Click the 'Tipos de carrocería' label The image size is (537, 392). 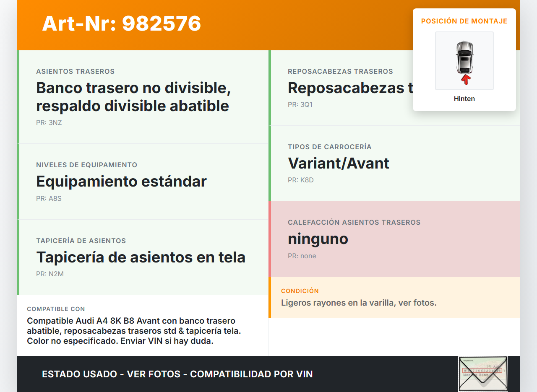tap(330, 147)
